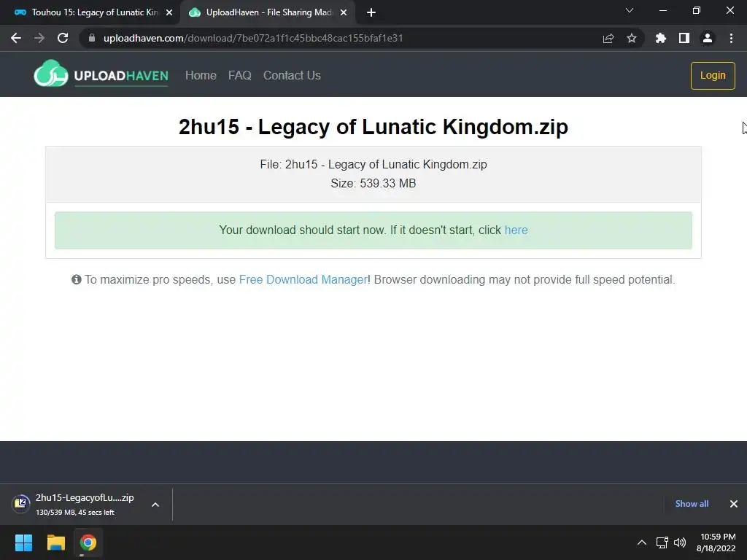Click the downloading zip file item
Viewport: 747px width, 560px height.
coord(85,504)
